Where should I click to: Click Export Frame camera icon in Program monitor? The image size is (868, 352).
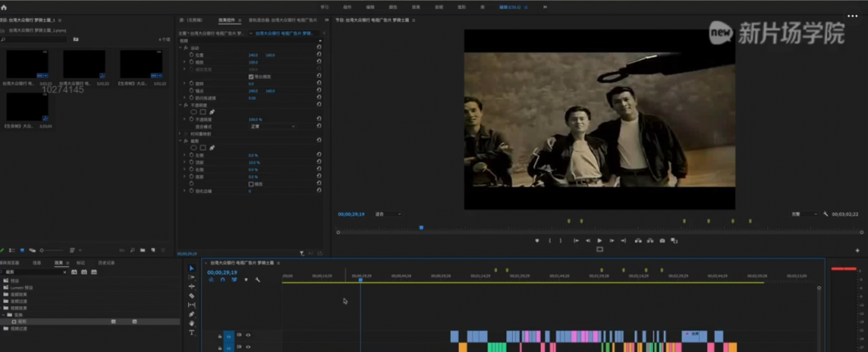662,241
